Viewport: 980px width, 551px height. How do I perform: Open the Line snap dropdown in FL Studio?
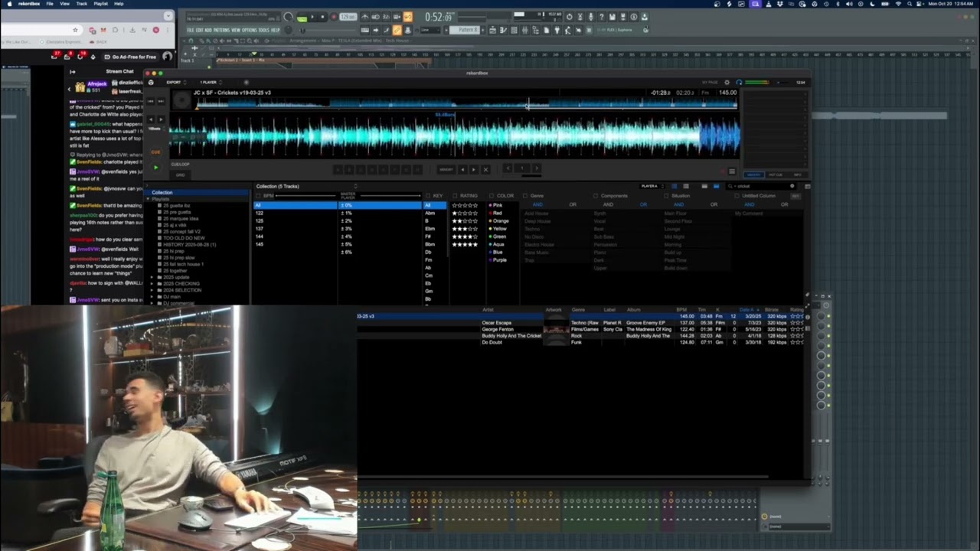pos(429,30)
